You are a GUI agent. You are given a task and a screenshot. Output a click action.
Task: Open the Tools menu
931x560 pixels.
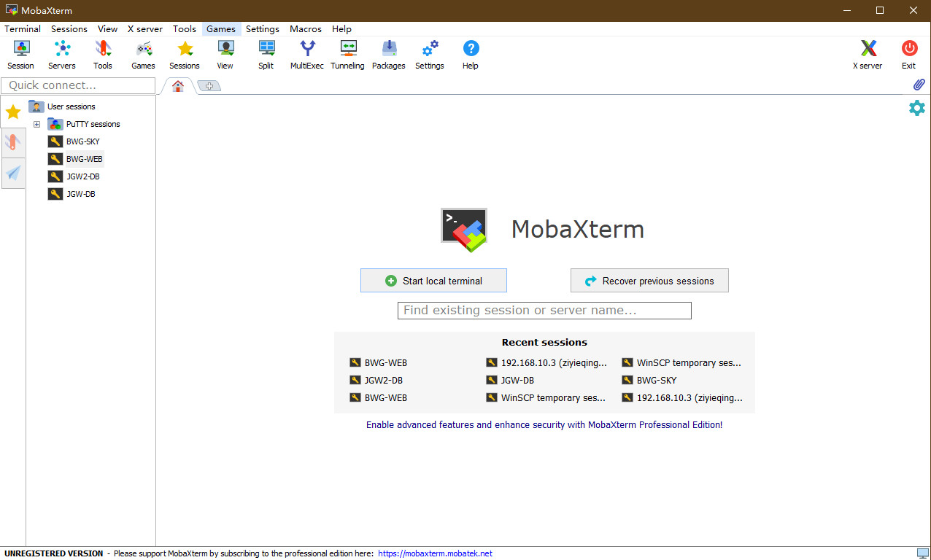(185, 29)
